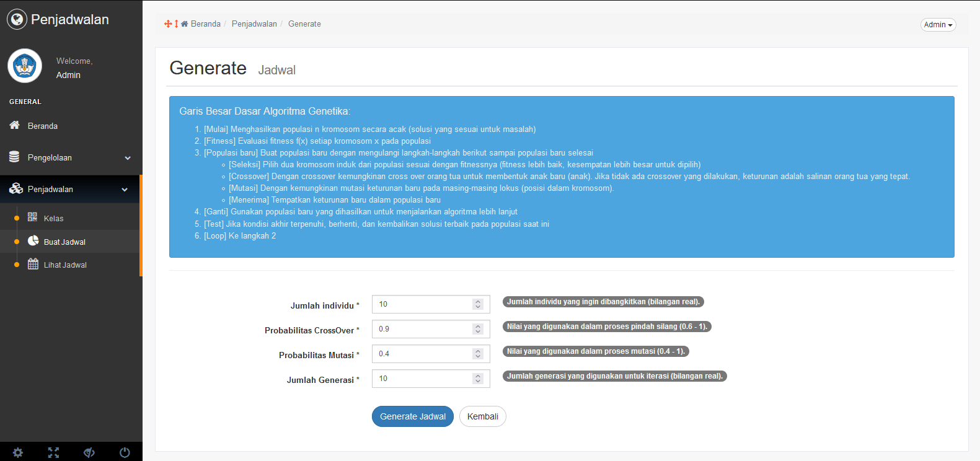Viewport: 980px width, 461px height.
Task: Click the '[Menerima] Tempatkan keturunan baru' line
Action: point(335,200)
